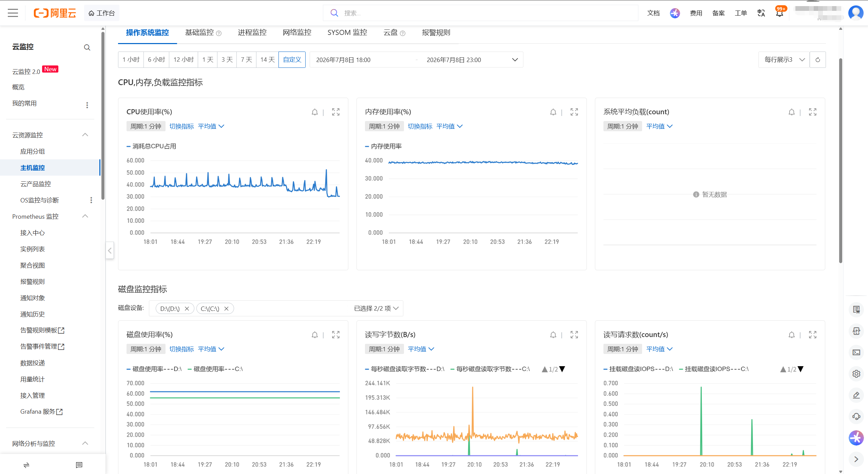Switch to the 基础监控 tab
Image resolution: width=868 pixels, height=474 pixels.
[x=203, y=33]
